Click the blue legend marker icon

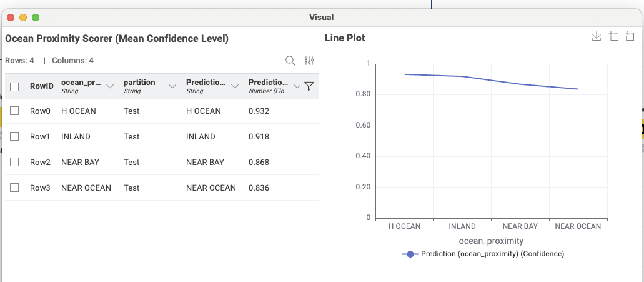tap(410, 254)
